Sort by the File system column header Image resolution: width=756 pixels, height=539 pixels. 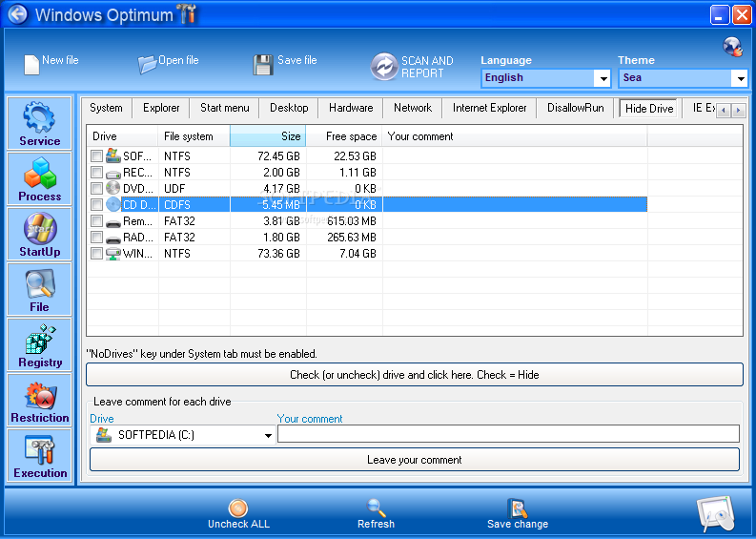[x=194, y=136]
